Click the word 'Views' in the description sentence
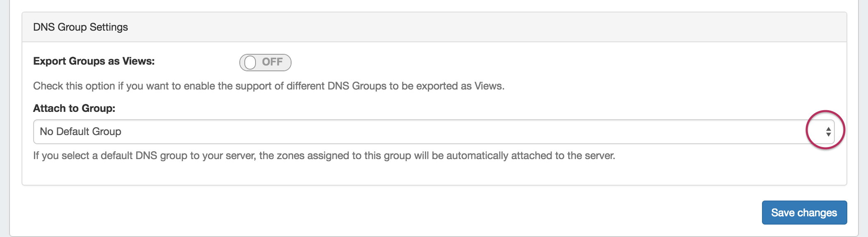Image resolution: width=868 pixels, height=237 pixels. (x=489, y=86)
